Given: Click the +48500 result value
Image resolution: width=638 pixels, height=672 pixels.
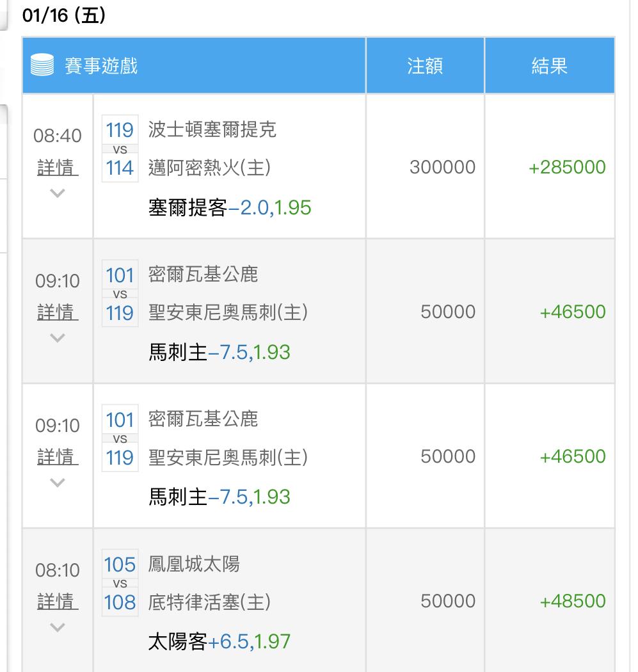Looking at the screenshot, I should 572,602.
